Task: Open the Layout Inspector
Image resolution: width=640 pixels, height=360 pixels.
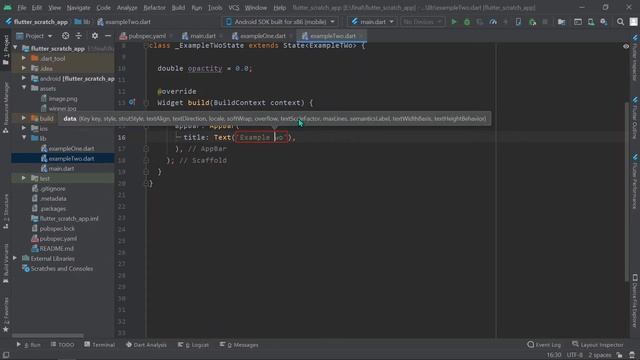Action: 598,345
